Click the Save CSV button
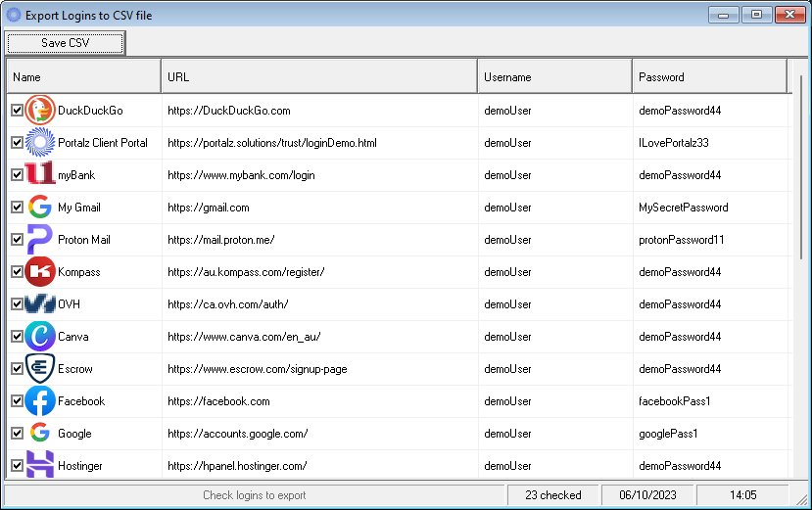812x510 pixels. coord(66,43)
